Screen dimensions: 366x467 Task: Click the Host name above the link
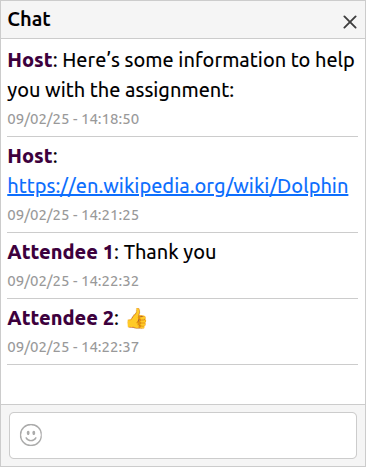coord(30,156)
